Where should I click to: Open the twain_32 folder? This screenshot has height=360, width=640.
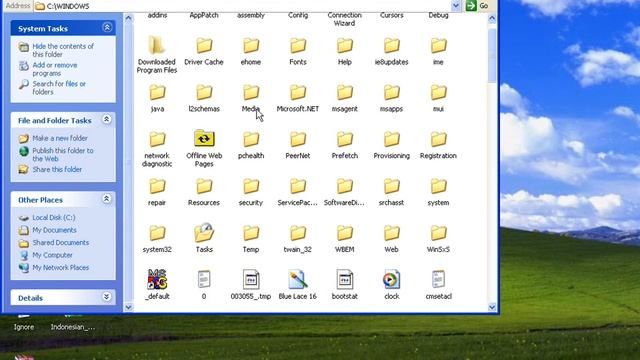(298, 239)
